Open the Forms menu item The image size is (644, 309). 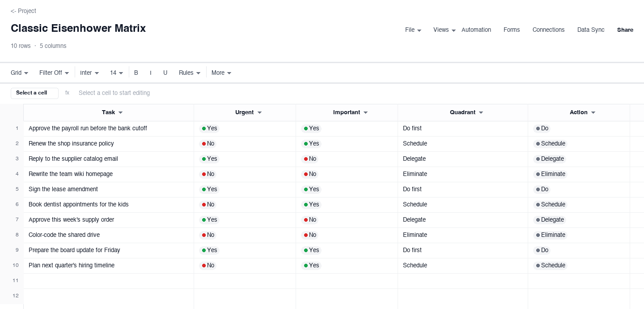click(x=512, y=30)
